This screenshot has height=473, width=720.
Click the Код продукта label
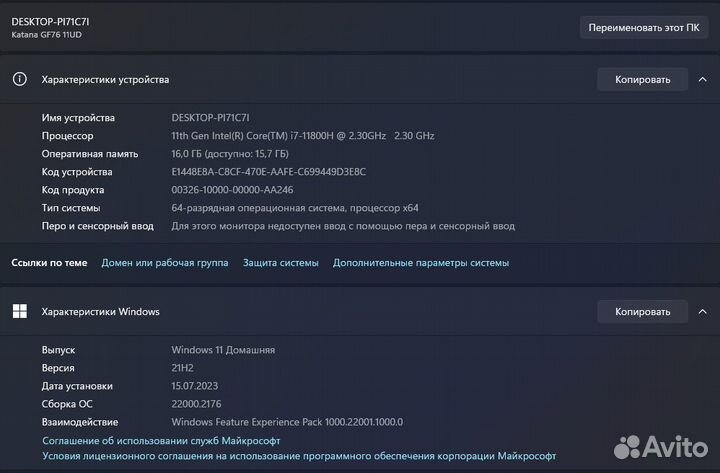pyautogui.click(x=73, y=190)
